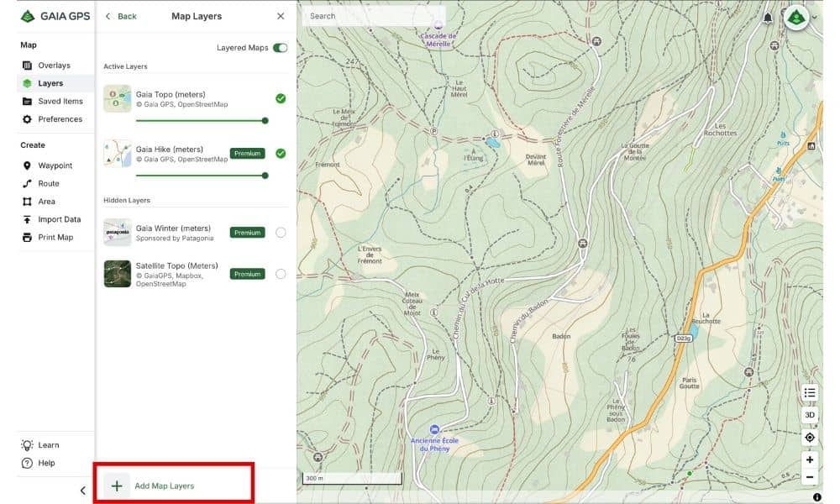The height and width of the screenshot is (504, 840).
Task: Enable the Gaia Winter layer
Action: point(280,232)
